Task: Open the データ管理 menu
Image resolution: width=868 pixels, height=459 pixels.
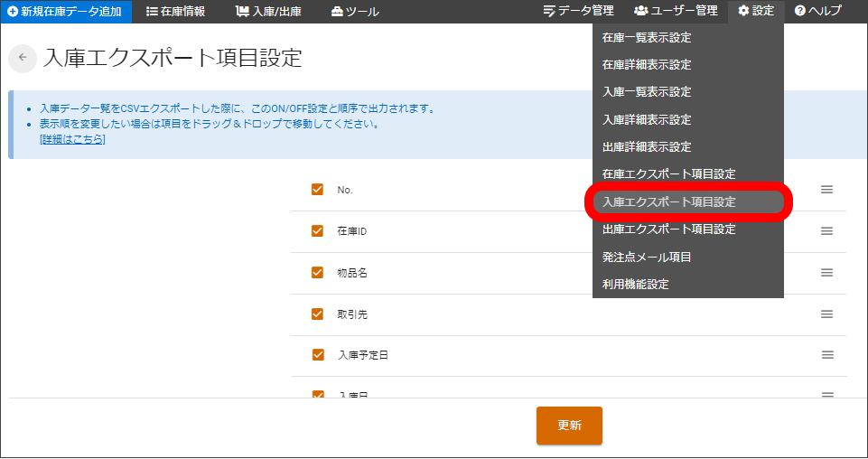Action: tap(578, 12)
